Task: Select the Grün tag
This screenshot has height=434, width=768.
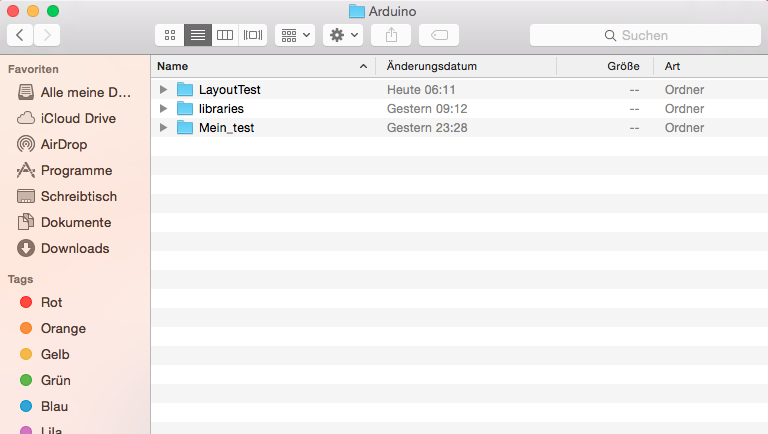Action: [45, 380]
